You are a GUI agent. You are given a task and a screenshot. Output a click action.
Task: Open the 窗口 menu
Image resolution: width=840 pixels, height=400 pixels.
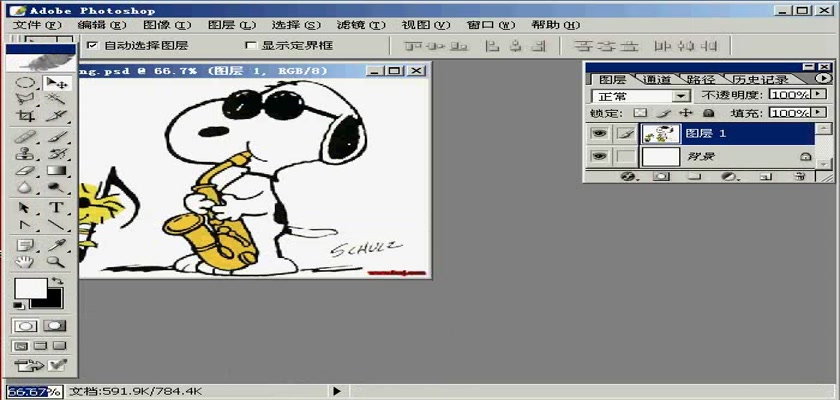[491, 25]
